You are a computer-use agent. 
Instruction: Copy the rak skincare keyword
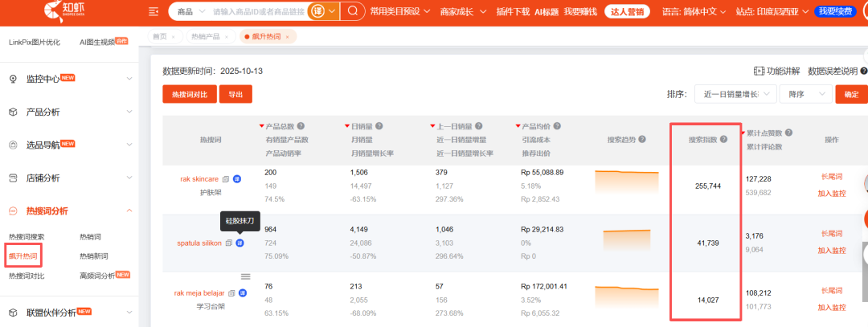[x=226, y=179]
